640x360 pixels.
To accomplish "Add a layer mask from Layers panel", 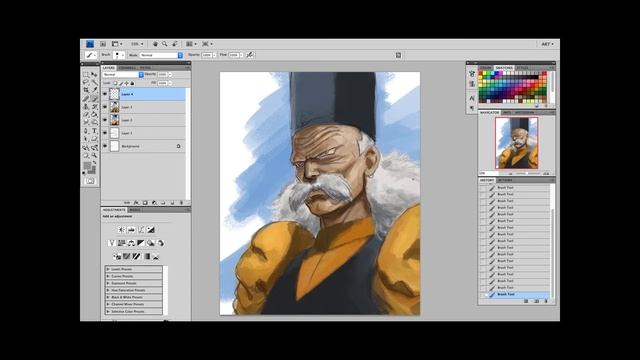I will point(145,203).
